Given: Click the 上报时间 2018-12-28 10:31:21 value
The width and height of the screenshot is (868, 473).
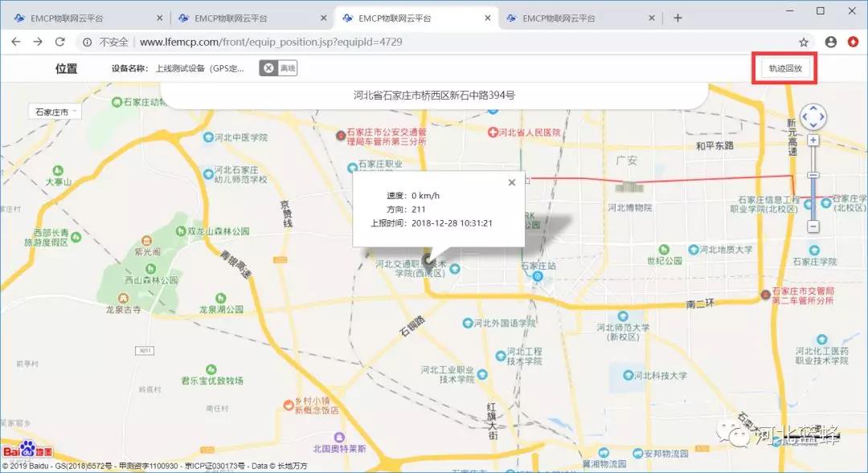Looking at the screenshot, I should tap(452, 223).
